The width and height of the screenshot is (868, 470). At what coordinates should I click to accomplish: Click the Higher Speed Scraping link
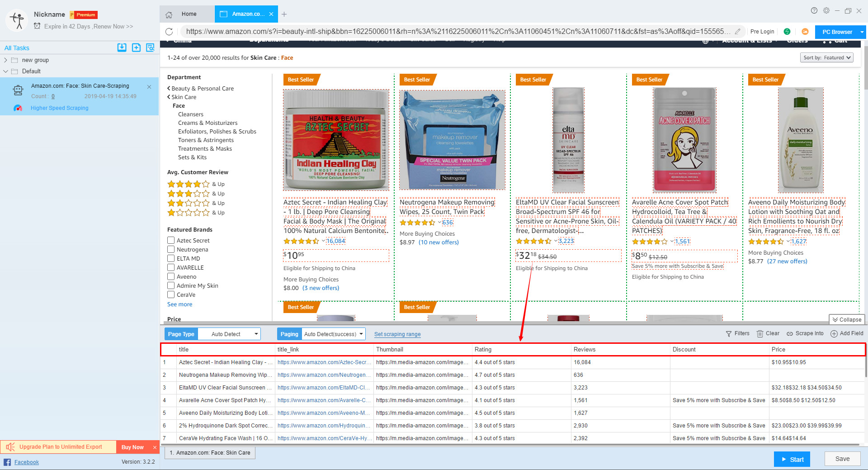[60, 108]
